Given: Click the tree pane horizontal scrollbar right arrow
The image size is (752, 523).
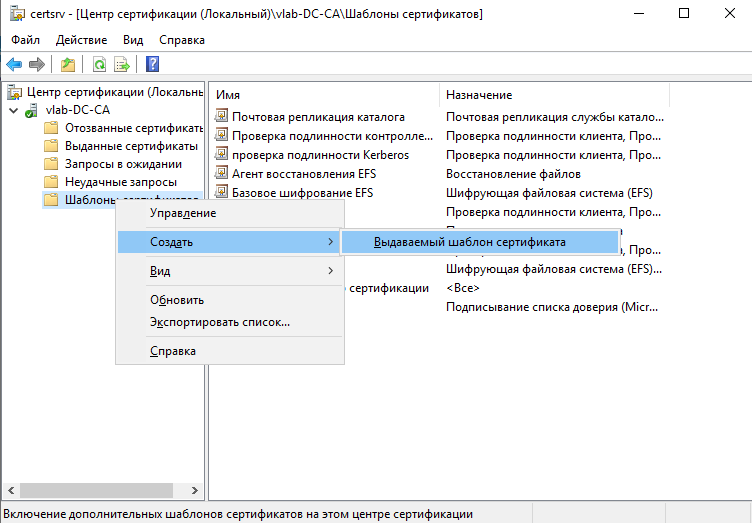Looking at the screenshot, I should [x=195, y=490].
